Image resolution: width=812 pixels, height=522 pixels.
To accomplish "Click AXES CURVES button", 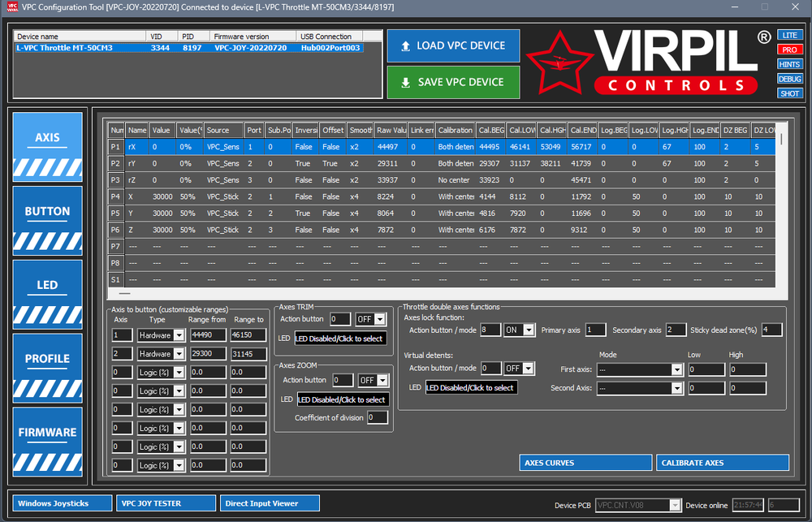I will point(585,463).
